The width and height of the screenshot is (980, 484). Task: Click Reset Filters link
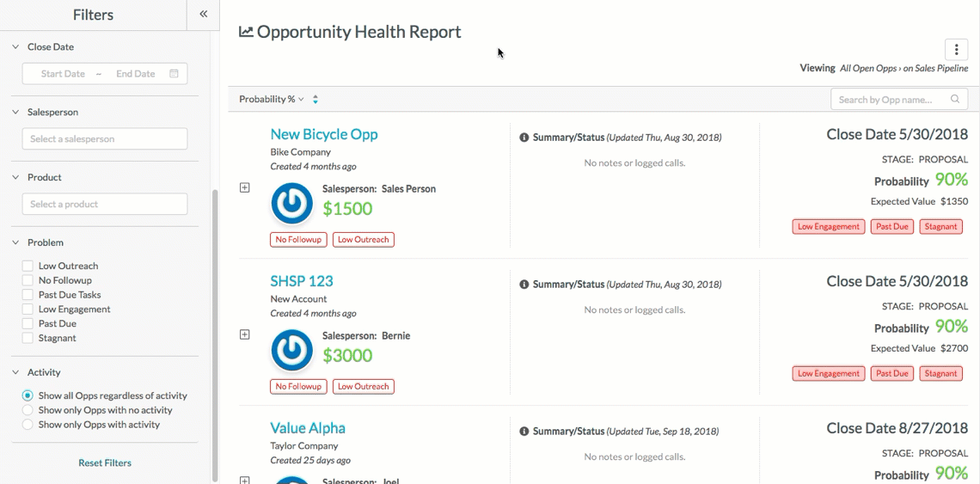105,463
